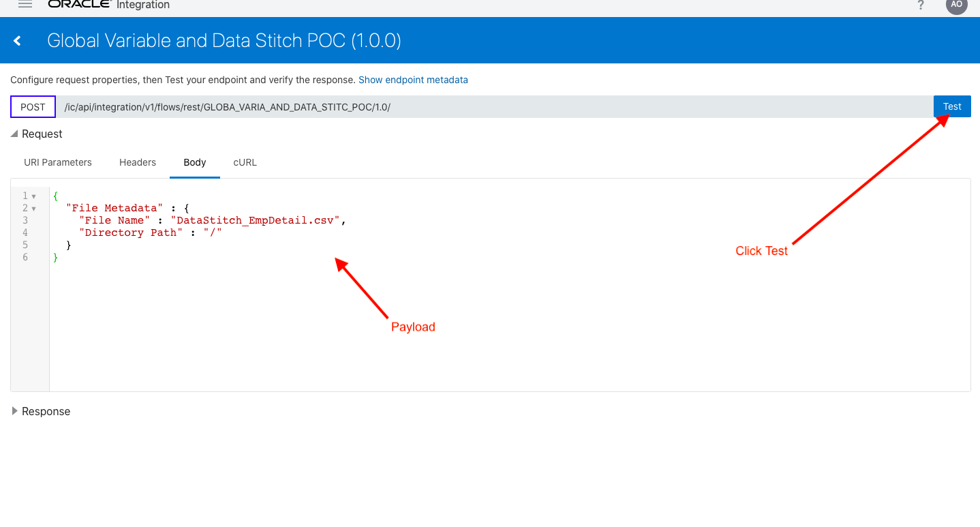Viewport: 980px width, 527px height.
Task: Click the POST method badge
Action: (x=32, y=106)
